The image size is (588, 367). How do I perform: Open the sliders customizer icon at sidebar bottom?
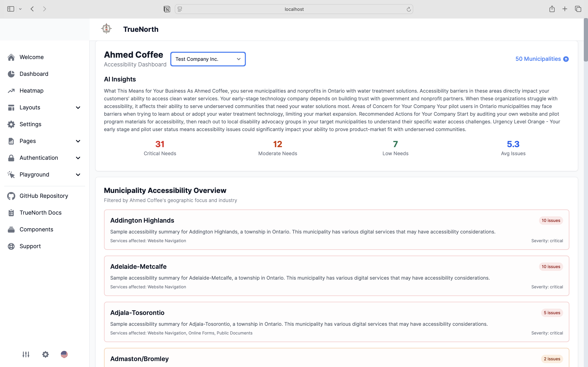click(26, 354)
